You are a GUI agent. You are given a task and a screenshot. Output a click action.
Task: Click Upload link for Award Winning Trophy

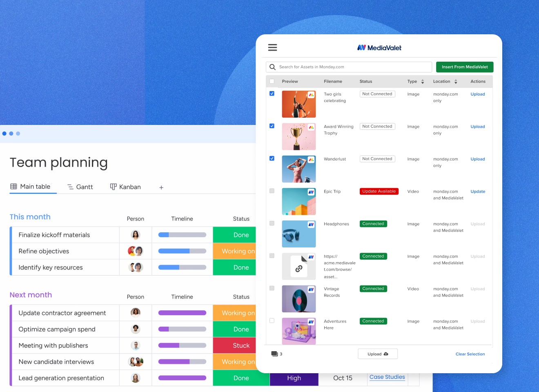tap(478, 127)
